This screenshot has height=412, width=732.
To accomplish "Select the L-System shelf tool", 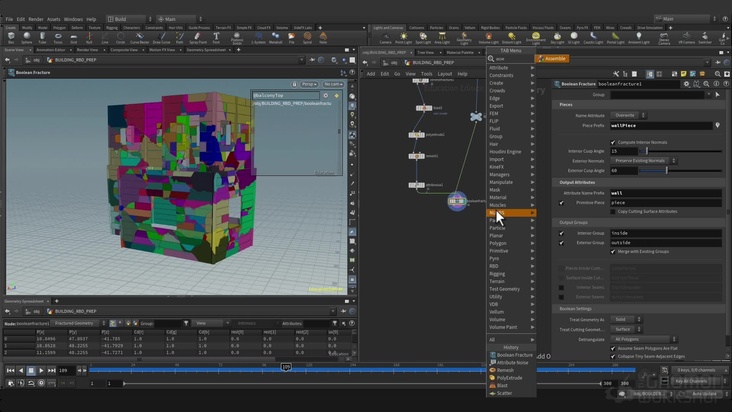I will pos(258,38).
